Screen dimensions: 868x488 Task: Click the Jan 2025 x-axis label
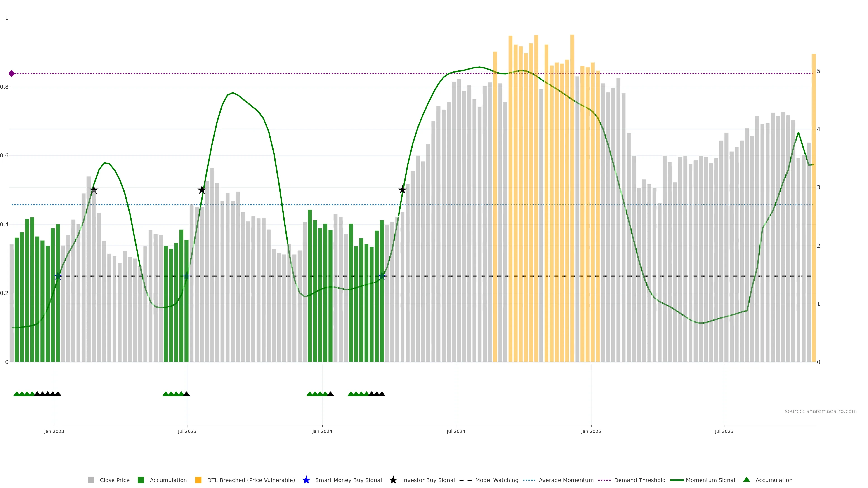pyautogui.click(x=591, y=431)
